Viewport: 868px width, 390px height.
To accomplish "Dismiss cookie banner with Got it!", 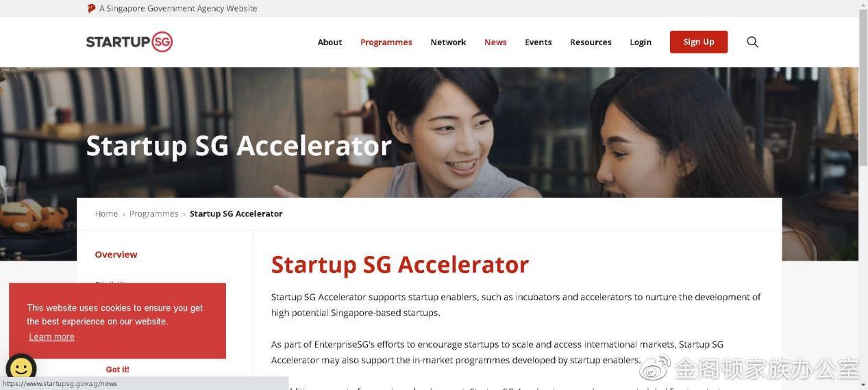I will point(117,369).
